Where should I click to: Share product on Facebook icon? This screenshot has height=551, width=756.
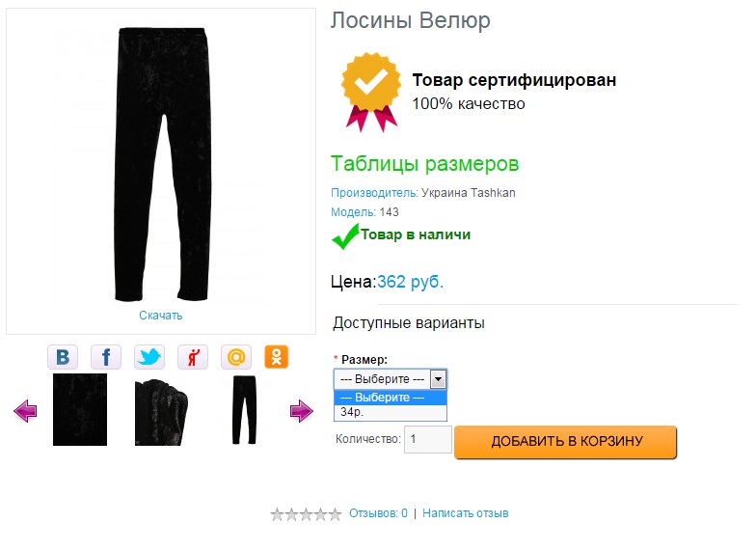pyautogui.click(x=106, y=357)
